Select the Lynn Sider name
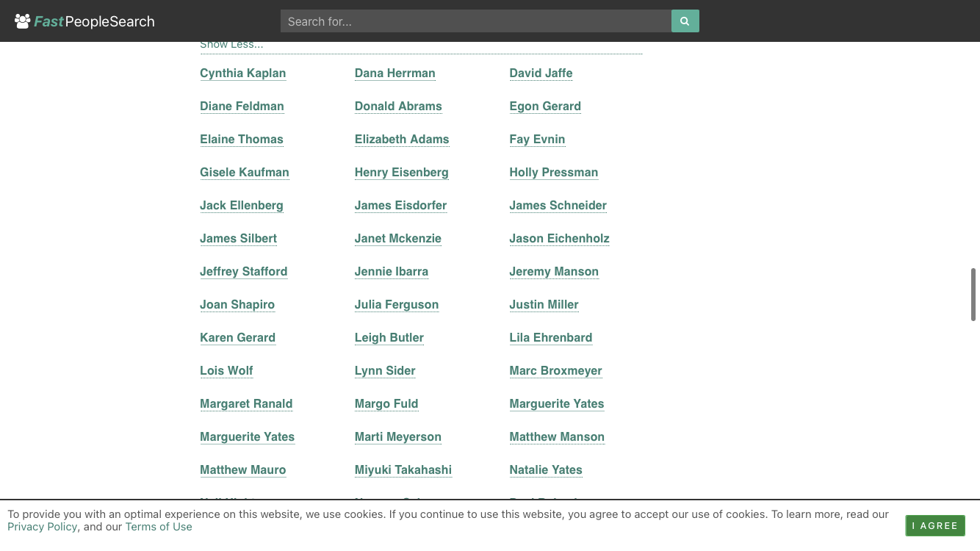Viewport: 980px width, 551px height. [x=385, y=370]
